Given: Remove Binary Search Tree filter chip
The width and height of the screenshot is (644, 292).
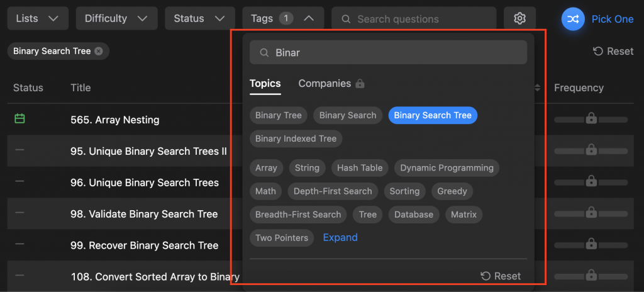Looking at the screenshot, I should coord(99,51).
